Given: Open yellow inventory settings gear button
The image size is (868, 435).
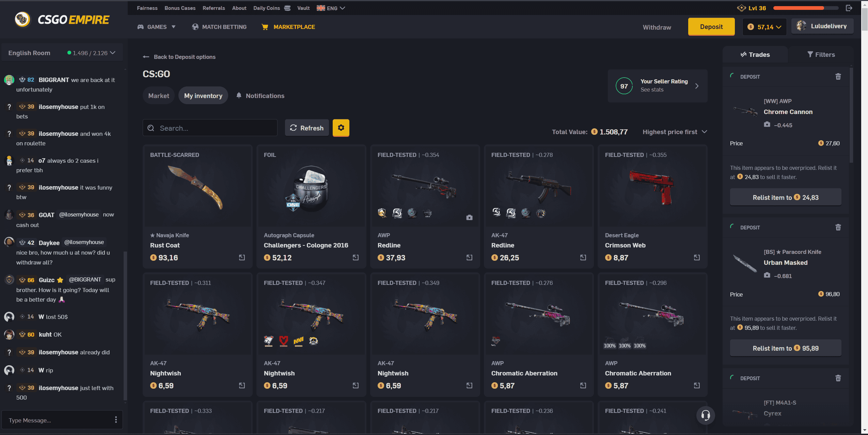Looking at the screenshot, I should (x=341, y=128).
